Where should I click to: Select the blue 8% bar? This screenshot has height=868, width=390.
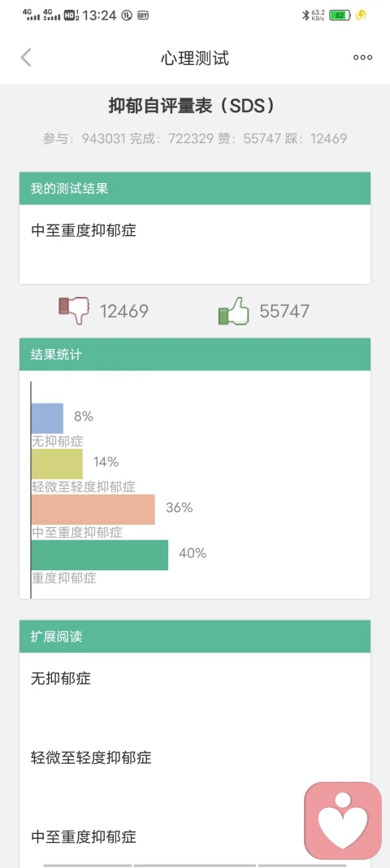point(47,418)
